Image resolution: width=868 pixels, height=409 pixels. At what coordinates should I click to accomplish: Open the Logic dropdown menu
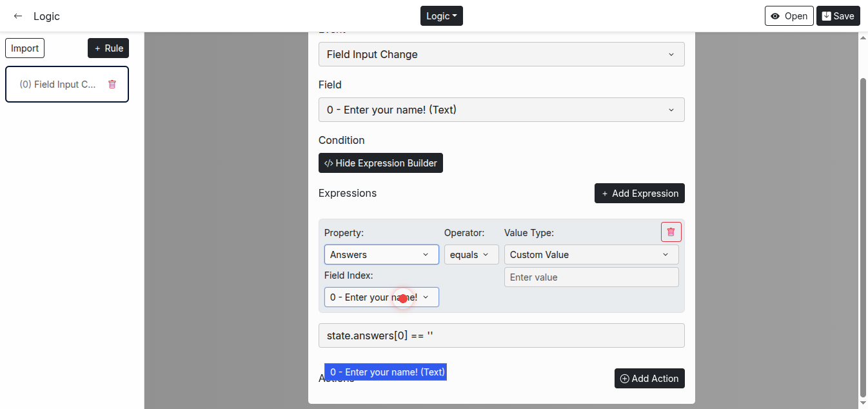click(441, 16)
